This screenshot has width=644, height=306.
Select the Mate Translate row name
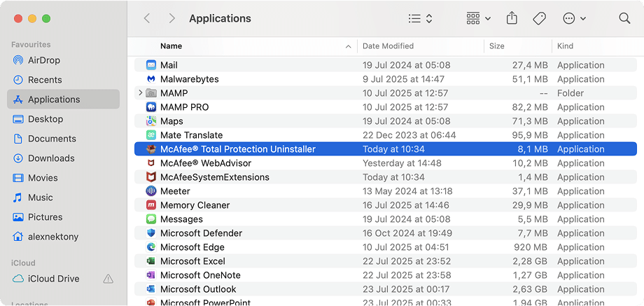tap(191, 135)
